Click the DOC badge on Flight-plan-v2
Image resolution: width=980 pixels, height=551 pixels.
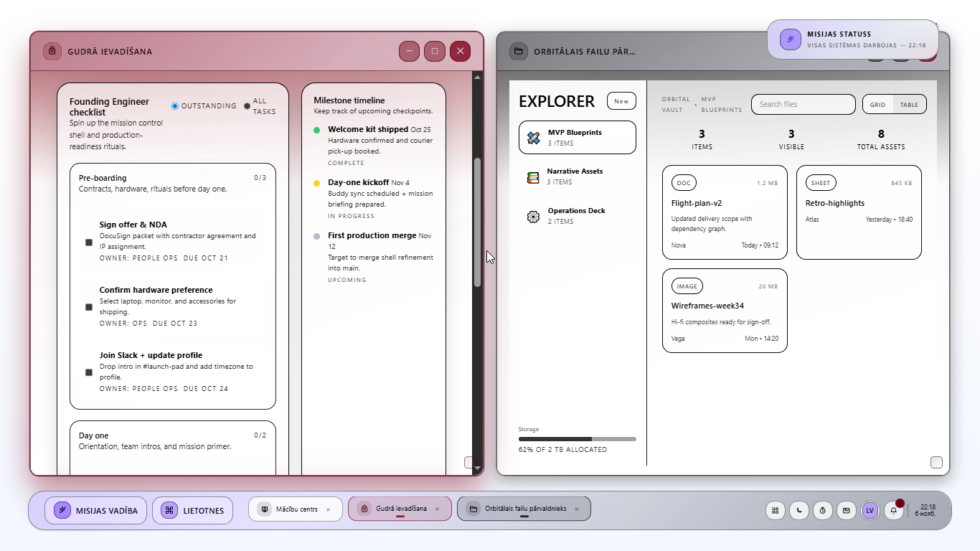684,182
